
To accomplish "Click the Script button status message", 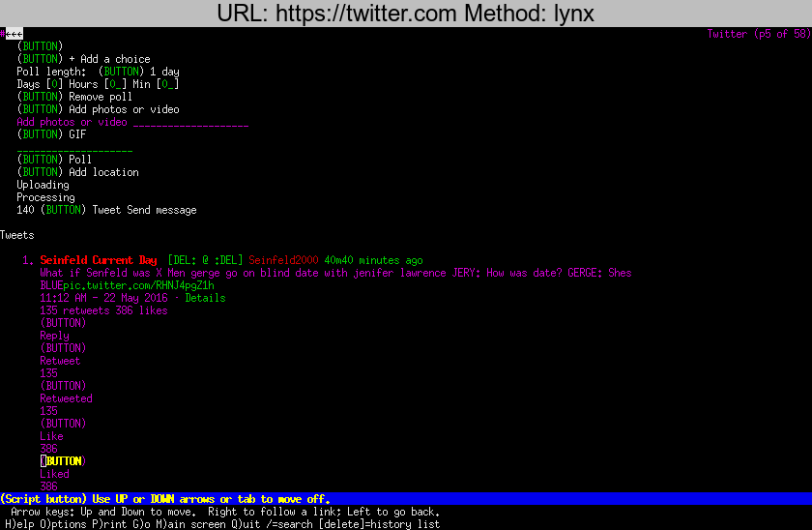I will [x=165, y=499].
